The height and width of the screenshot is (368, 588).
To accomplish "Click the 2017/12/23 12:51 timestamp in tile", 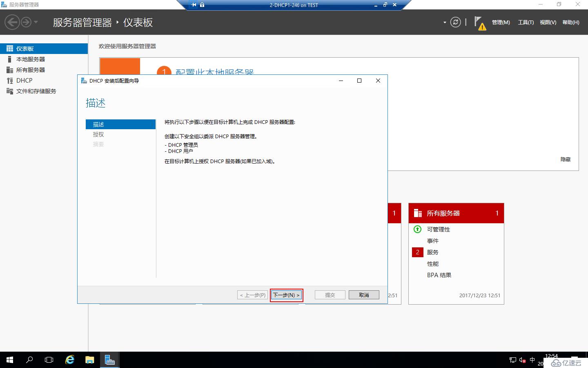I will tap(480, 295).
